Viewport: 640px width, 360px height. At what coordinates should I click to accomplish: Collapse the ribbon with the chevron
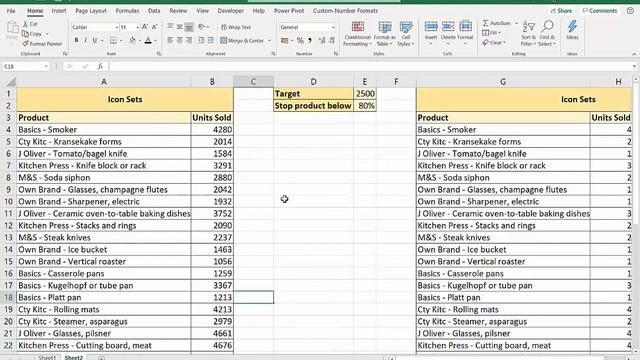point(634,54)
